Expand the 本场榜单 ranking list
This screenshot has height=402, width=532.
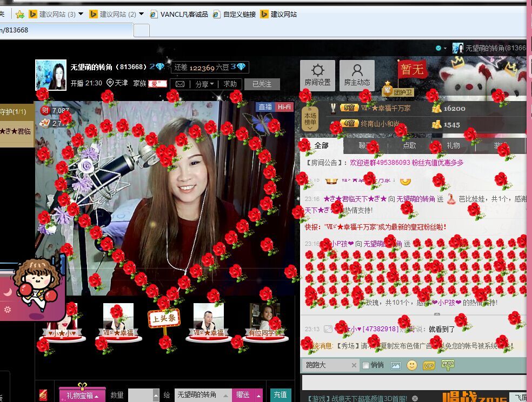click(310, 119)
